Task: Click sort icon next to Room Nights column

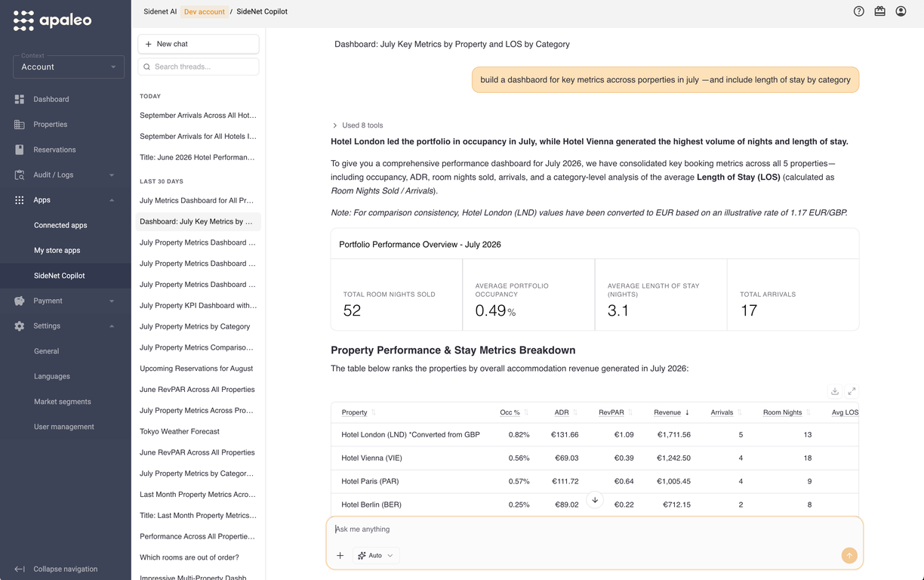Action: [x=808, y=412]
